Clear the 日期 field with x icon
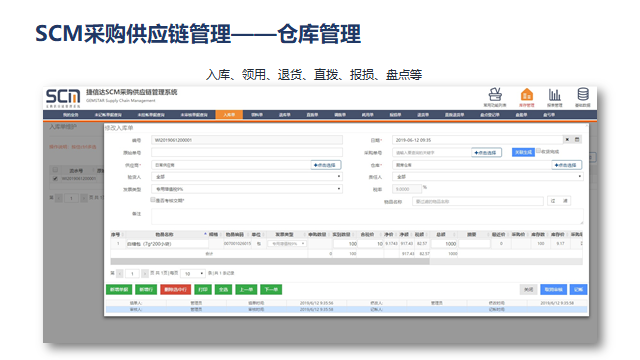 pyautogui.click(x=567, y=140)
